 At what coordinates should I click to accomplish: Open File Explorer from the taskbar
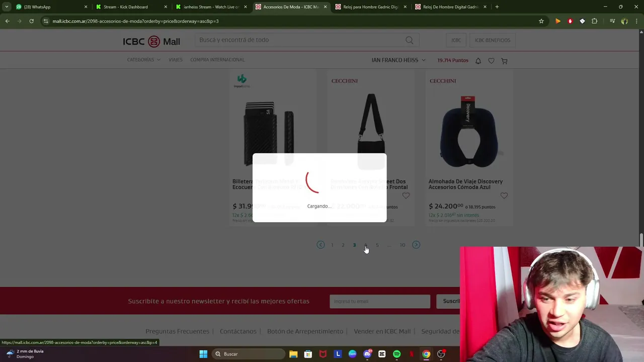(x=293, y=354)
